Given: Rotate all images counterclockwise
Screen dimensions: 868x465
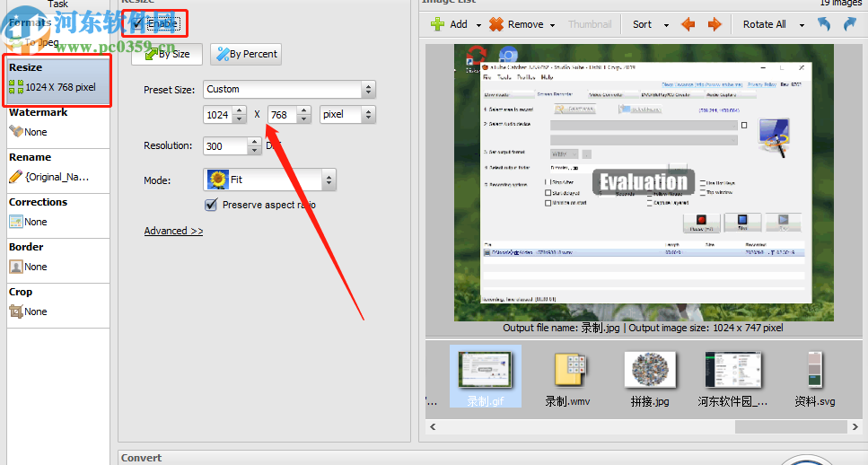Looking at the screenshot, I should point(824,24).
